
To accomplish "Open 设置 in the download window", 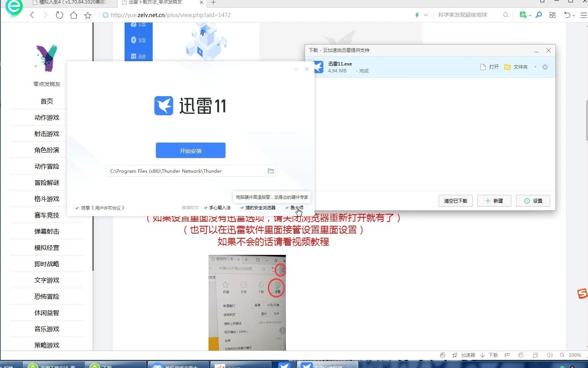I will click(533, 201).
